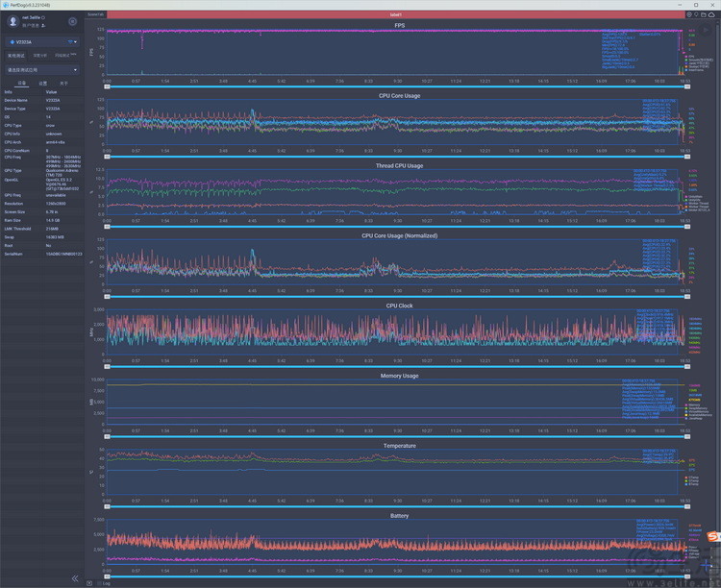
Task: Click the vertical scrollbar on the right edge
Action: tap(719, 299)
